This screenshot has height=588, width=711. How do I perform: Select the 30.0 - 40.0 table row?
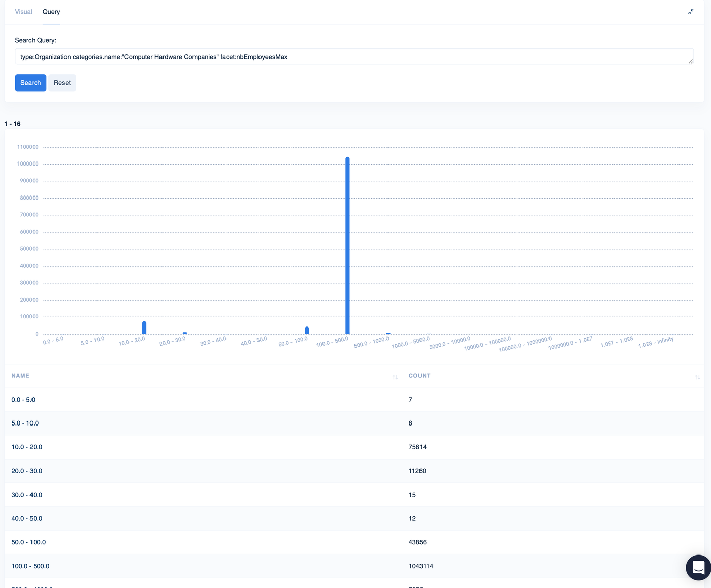(x=354, y=495)
